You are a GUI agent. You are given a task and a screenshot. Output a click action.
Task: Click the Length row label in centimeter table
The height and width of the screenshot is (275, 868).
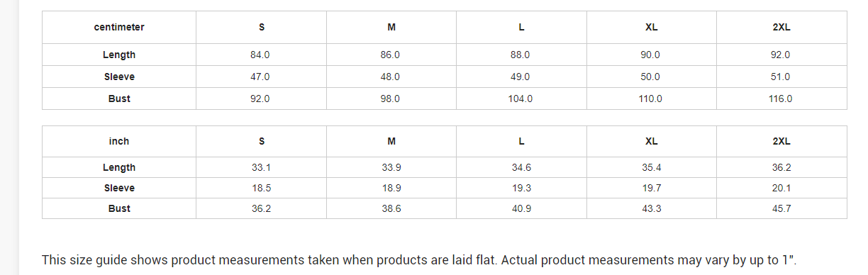click(119, 55)
